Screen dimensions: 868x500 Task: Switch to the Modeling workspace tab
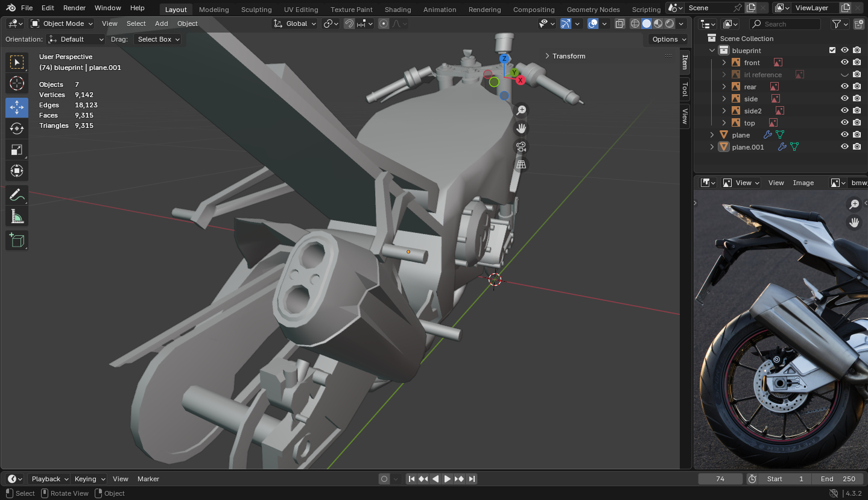pos(214,10)
